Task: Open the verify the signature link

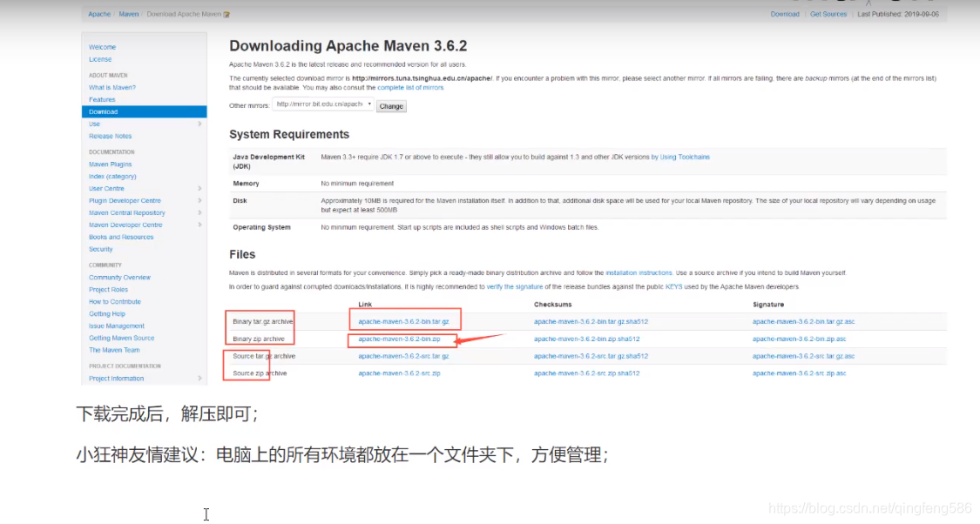Action: [x=514, y=286]
